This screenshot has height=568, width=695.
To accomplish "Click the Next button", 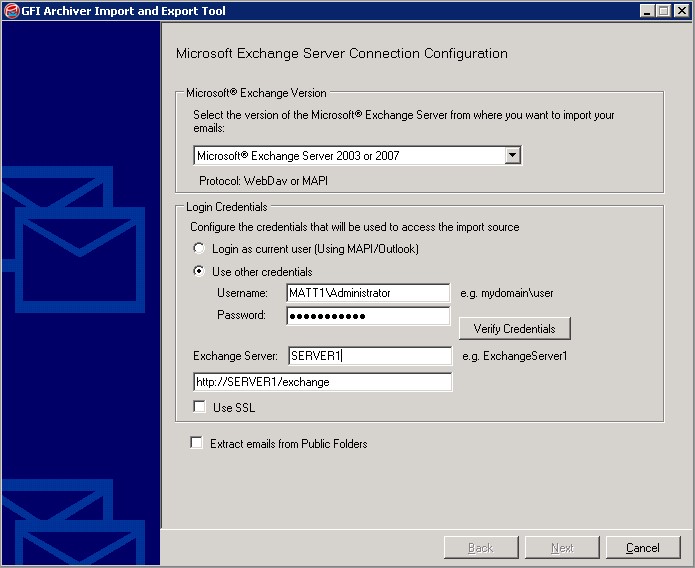I will point(562,548).
